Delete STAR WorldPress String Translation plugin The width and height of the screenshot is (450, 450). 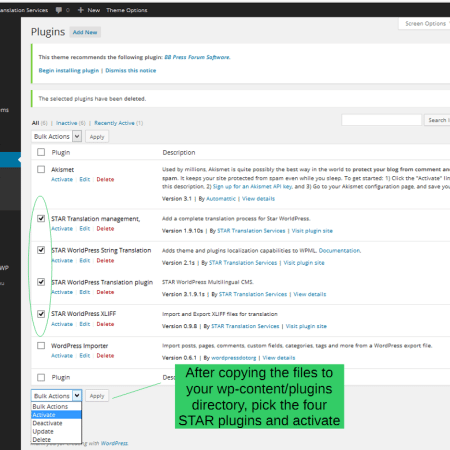105,260
